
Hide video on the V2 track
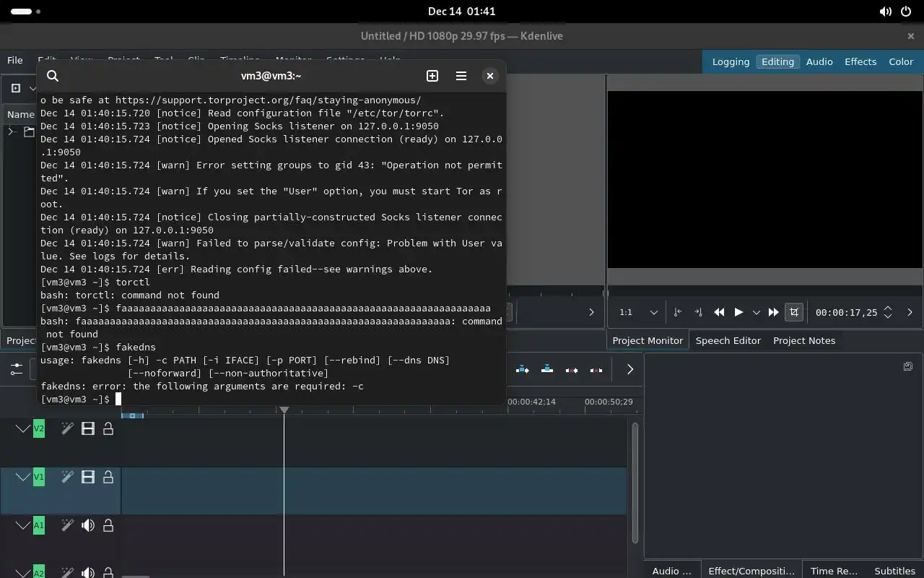click(x=88, y=429)
